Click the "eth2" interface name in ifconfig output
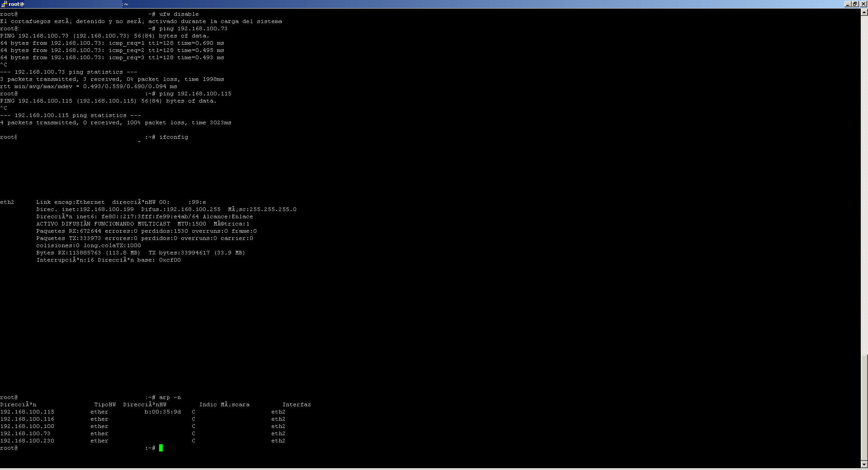868x470 pixels. coord(7,202)
